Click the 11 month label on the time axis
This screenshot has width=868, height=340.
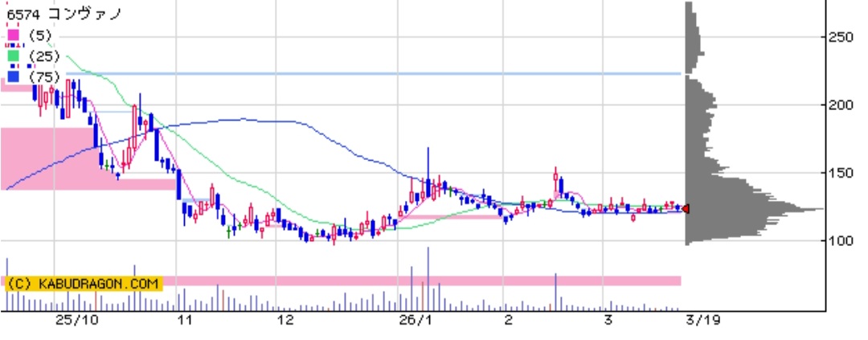[x=186, y=320]
